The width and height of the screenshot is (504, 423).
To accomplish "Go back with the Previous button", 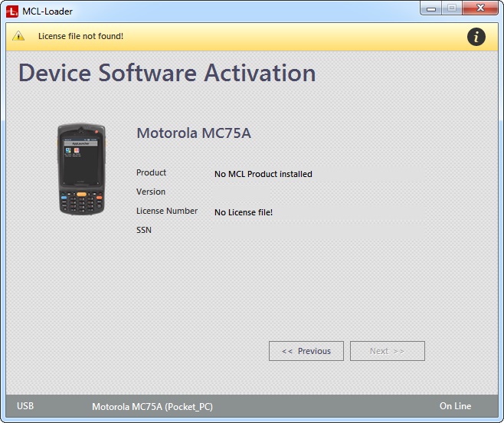I will [306, 351].
